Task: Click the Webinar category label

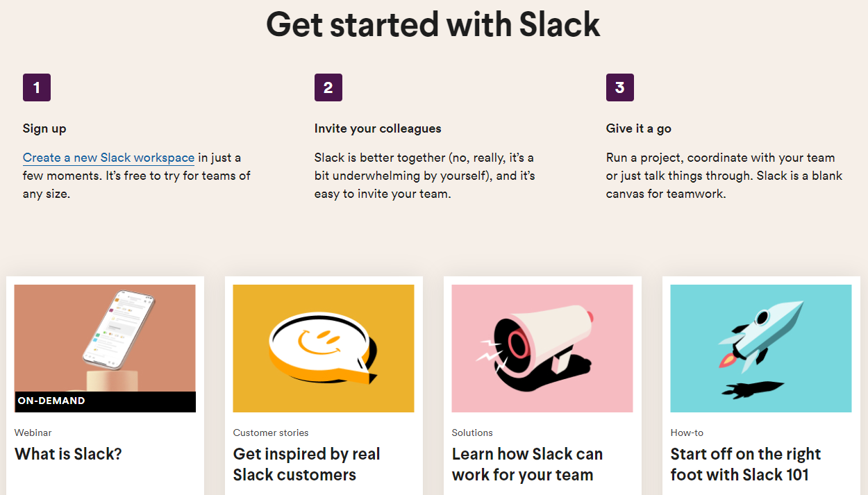Action: [x=33, y=433]
